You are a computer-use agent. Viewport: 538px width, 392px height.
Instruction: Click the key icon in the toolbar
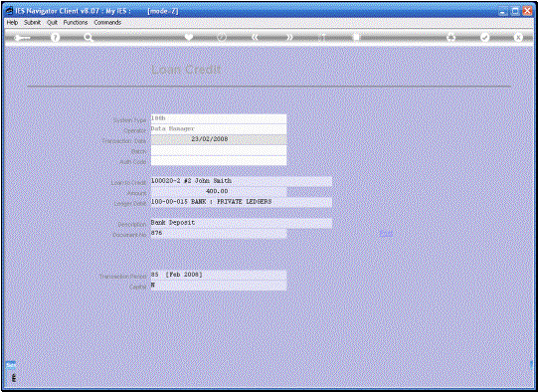pos(22,38)
